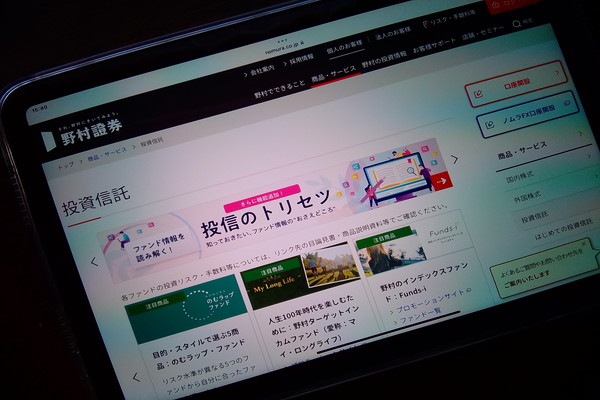The width and height of the screenshot is (600, 400).
Task: Open sidebar 商品・サービス heading
Action: tap(522, 150)
